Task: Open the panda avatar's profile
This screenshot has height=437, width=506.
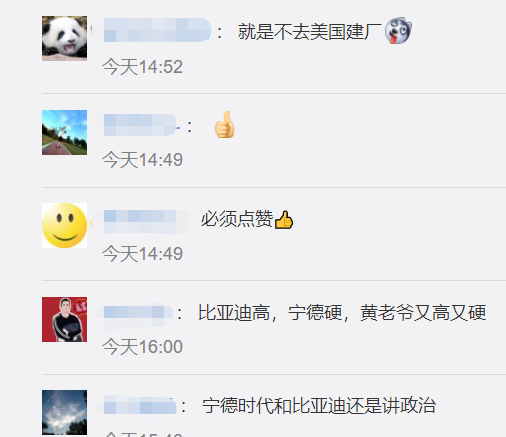Action: 64,38
